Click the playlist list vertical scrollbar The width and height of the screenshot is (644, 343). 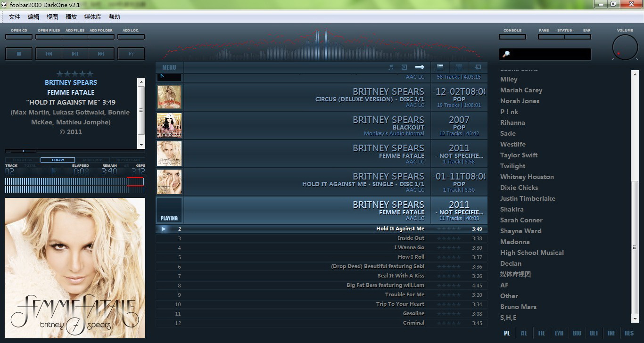click(635, 196)
